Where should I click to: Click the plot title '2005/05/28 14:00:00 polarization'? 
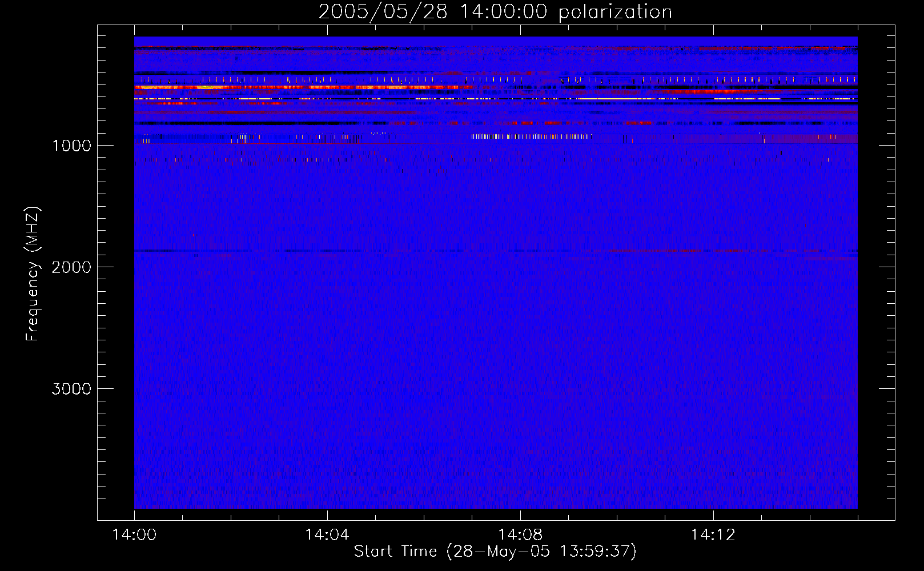495,12
